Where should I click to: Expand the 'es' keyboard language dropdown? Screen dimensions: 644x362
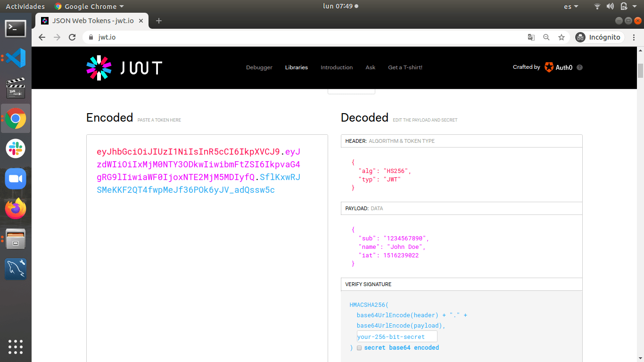point(571,7)
